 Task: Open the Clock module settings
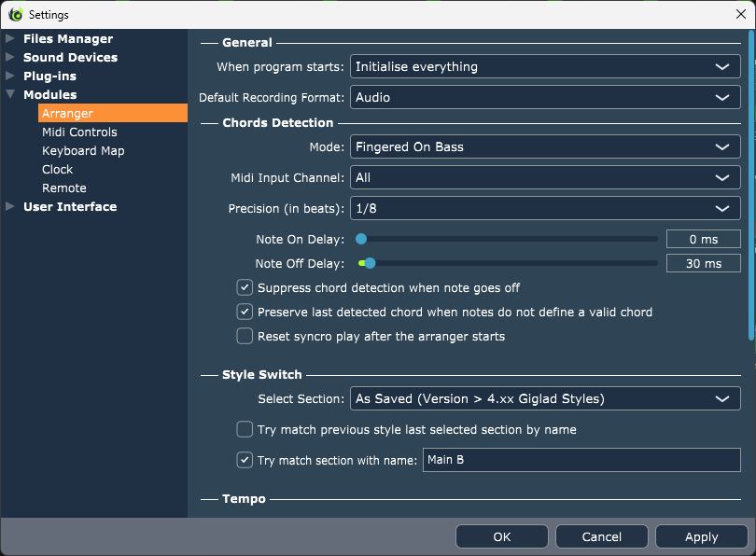[x=57, y=170]
